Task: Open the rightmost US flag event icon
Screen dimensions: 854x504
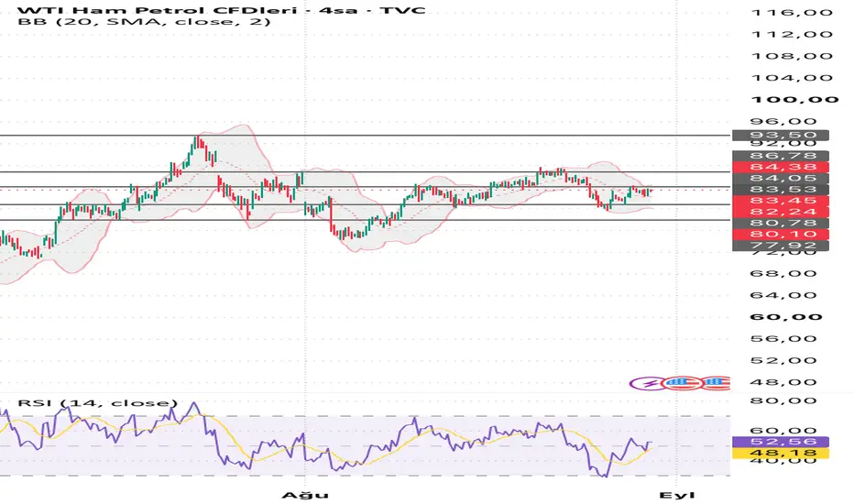Action: (x=717, y=383)
